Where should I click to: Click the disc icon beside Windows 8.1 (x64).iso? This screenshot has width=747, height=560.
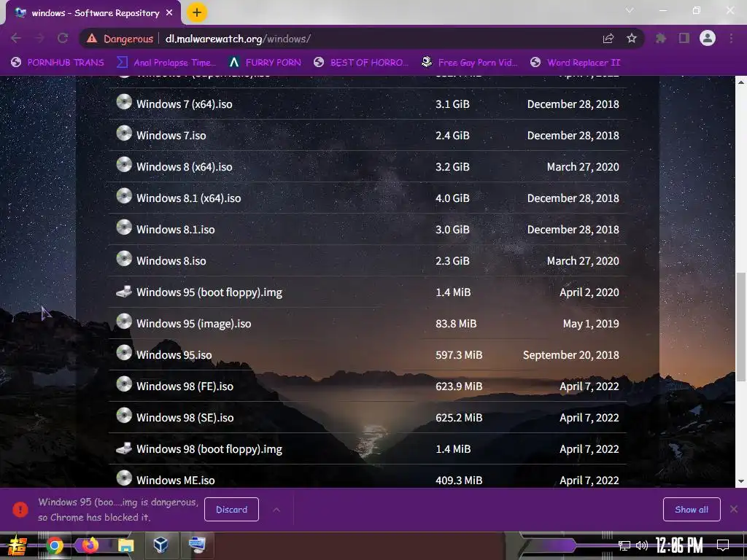coord(124,196)
